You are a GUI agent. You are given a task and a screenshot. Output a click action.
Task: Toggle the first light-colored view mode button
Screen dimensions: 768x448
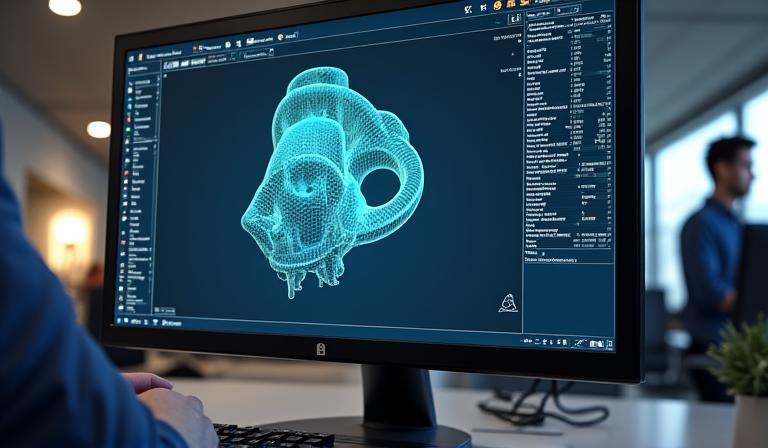tap(171, 64)
